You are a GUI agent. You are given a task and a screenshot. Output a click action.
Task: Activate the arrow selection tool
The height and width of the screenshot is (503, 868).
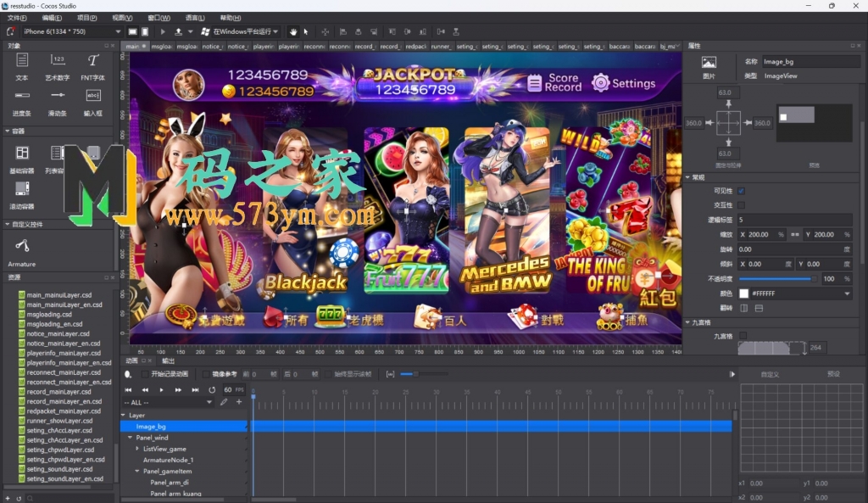point(305,31)
